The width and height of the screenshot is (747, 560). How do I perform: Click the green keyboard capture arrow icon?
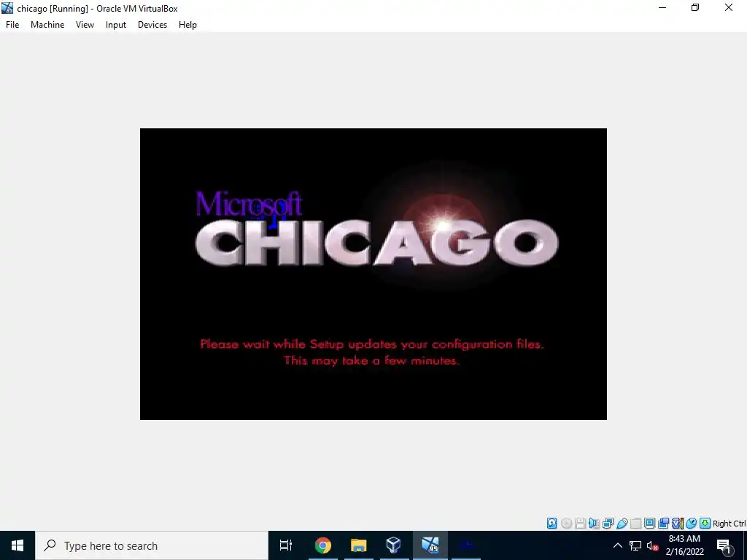tap(705, 524)
